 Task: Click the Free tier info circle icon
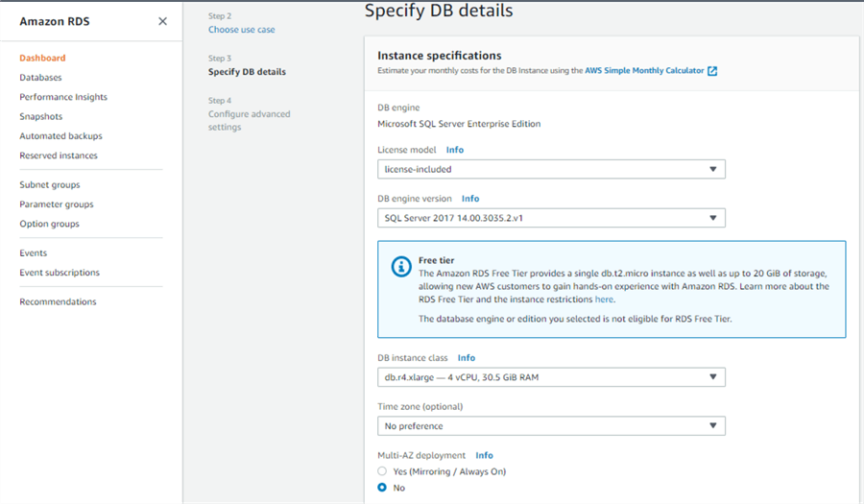tap(401, 267)
